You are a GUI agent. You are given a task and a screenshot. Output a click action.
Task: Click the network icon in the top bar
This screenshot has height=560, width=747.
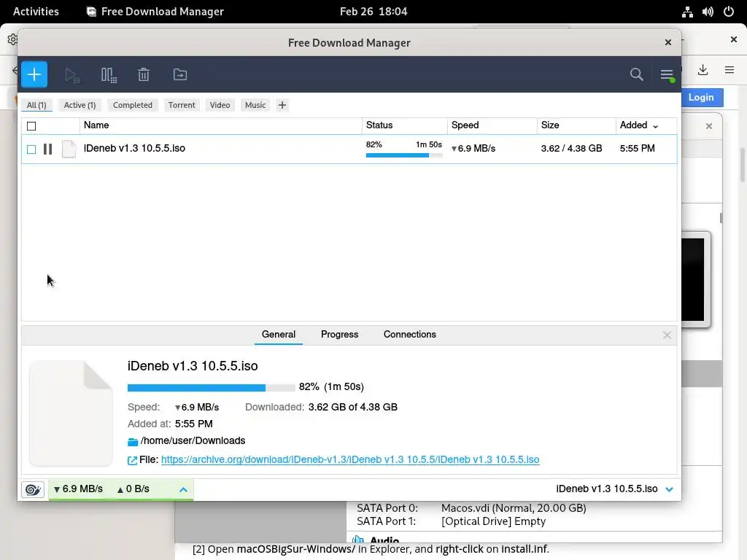[x=687, y=12]
